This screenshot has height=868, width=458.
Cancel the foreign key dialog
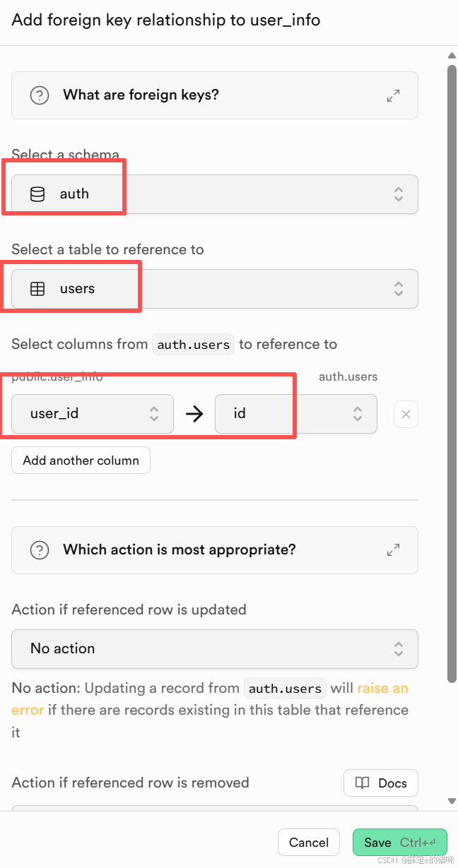309,843
